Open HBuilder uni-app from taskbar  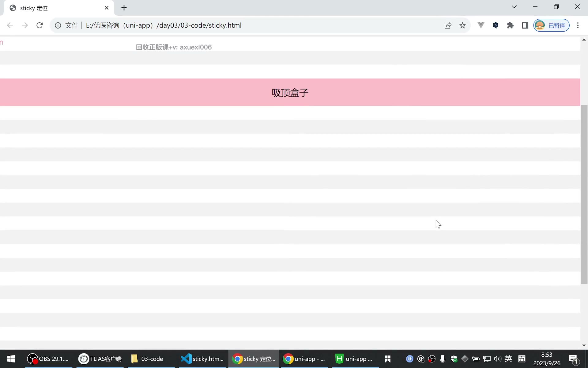pos(355,359)
